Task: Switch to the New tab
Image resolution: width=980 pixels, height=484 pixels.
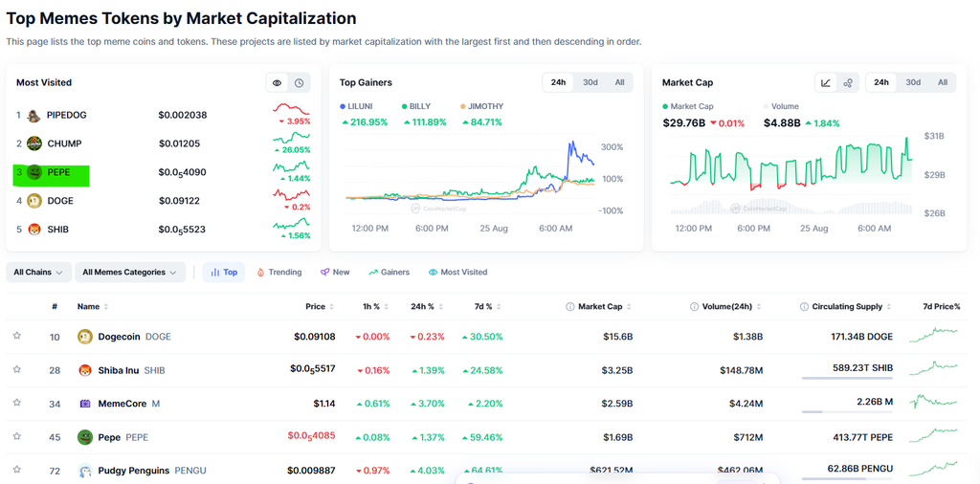Action: tap(335, 273)
